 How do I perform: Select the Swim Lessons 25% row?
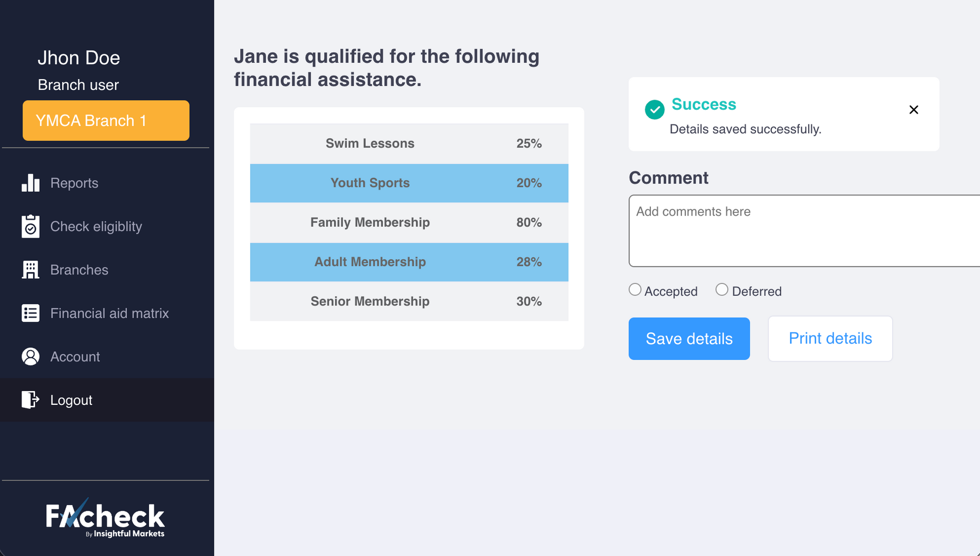pyautogui.click(x=408, y=143)
